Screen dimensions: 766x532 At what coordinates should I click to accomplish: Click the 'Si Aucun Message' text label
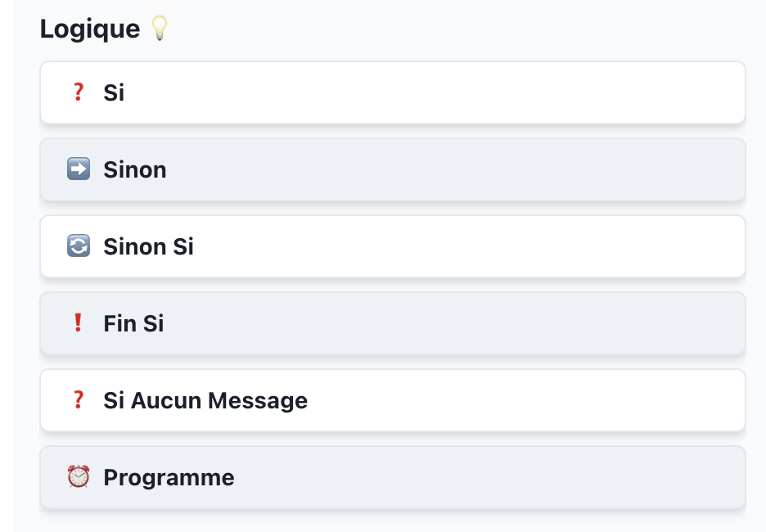[x=205, y=400]
